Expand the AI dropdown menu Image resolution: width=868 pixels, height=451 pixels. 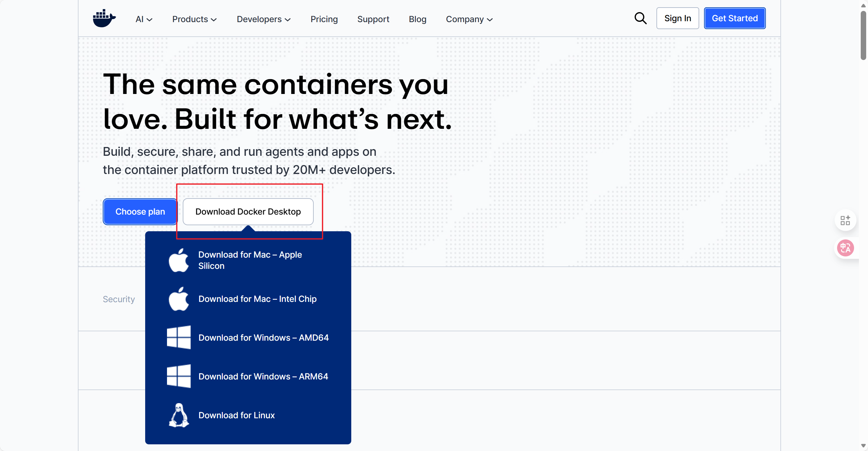click(144, 19)
